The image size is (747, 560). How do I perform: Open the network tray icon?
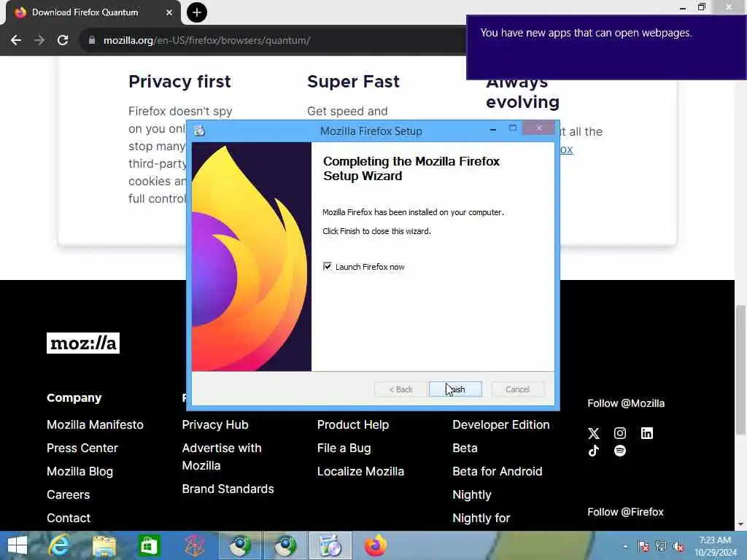pos(661,546)
